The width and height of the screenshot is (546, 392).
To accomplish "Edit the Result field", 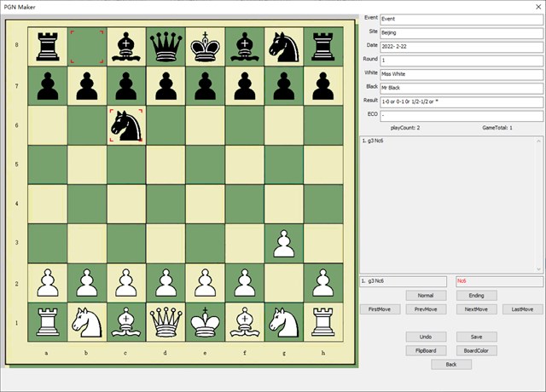I will 462,102.
